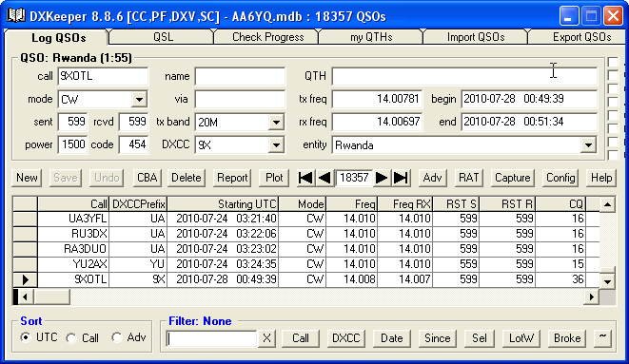Click the name input field
This screenshot has width=629, height=364.
240,76
